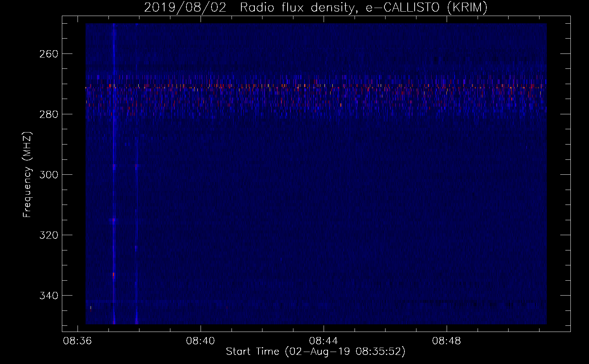Click the 08:36 time tick label

78,341
